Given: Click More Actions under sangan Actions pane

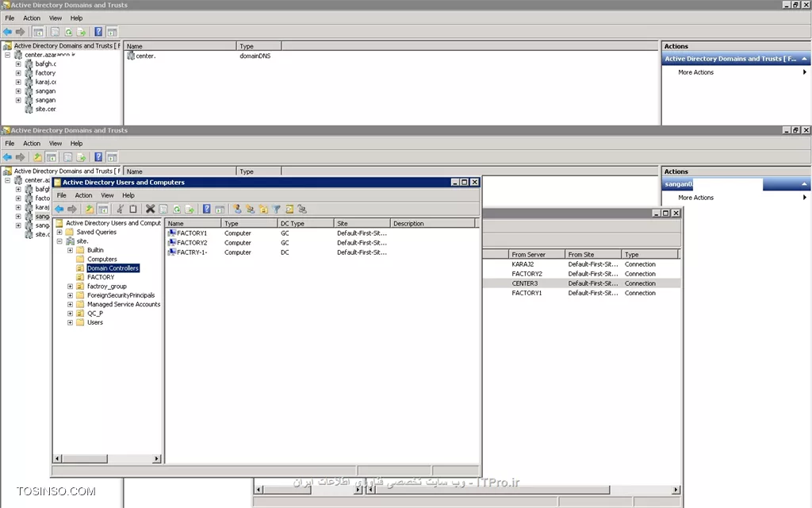Looking at the screenshot, I should [695, 198].
